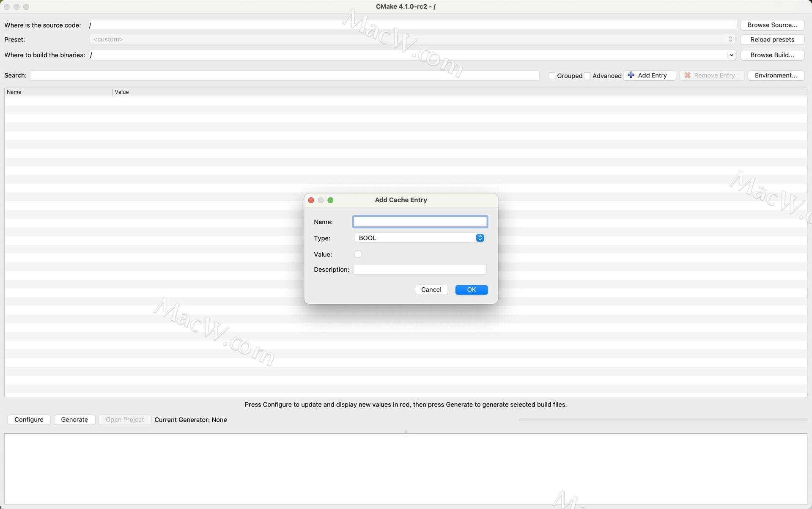This screenshot has height=509, width=812.
Task: Click the Remove Entry button
Action: 711,75
